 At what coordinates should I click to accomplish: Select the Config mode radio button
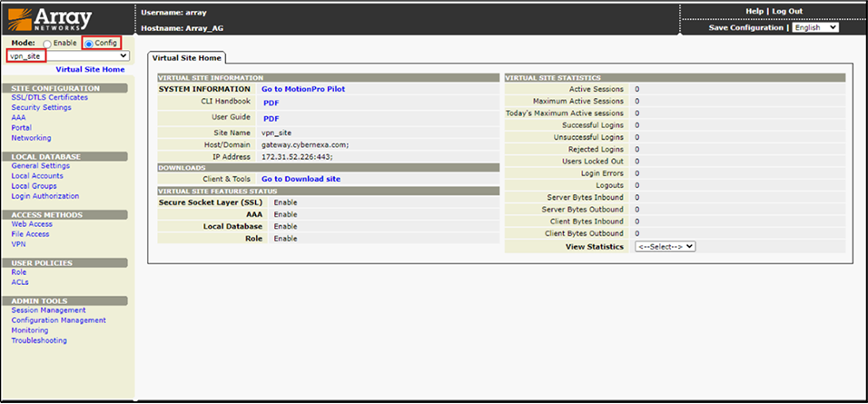click(x=88, y=44)
